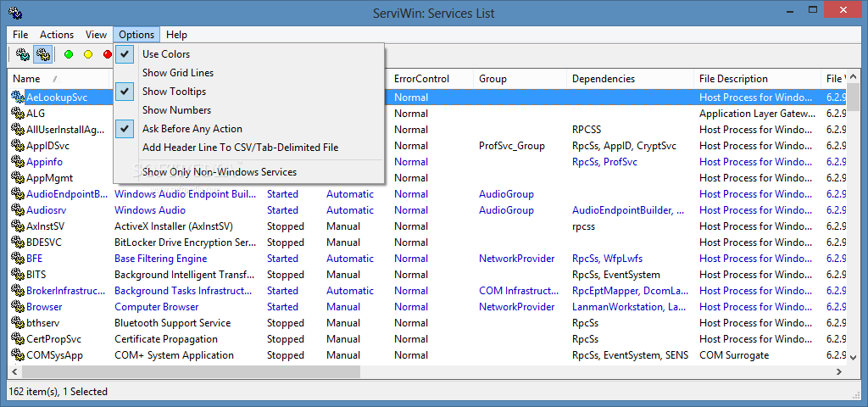Select 'BitLocker Drive Encryption Ser...' cell
Screen dimensions: 868x407
click(186, 242)
